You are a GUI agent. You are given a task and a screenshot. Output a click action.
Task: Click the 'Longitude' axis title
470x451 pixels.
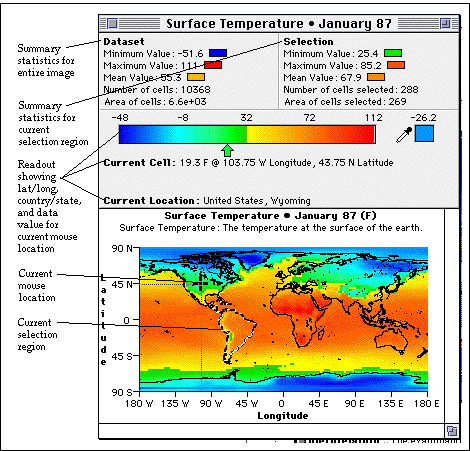click(x=283, y=416)
